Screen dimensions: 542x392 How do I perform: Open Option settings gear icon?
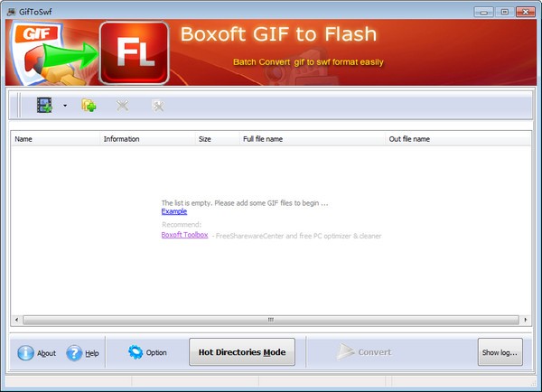click(136, 352)
